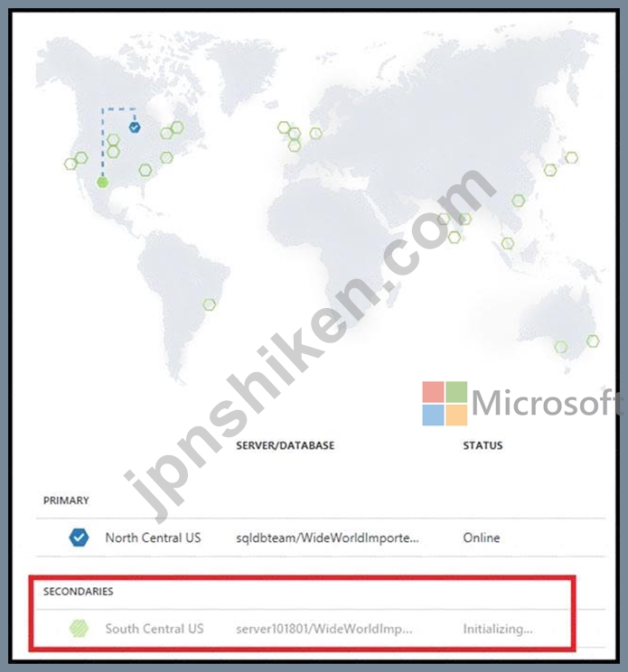628x672 pixels.
Task: Pick the easternmost Australia region hexagon
Action: 593,341
